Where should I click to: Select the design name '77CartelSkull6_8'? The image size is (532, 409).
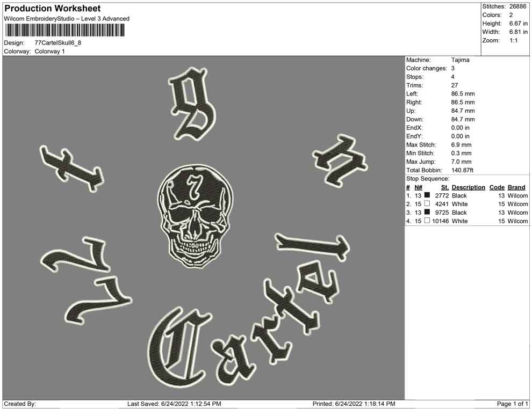click(x=58, y=43)
